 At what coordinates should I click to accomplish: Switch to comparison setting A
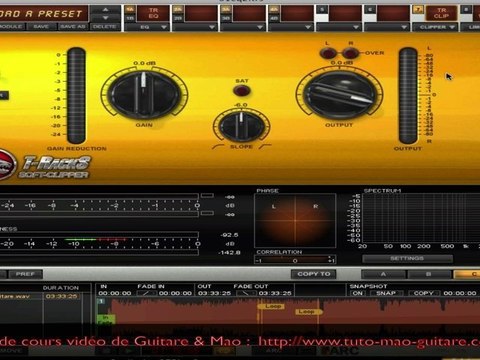tap(383, 274)
